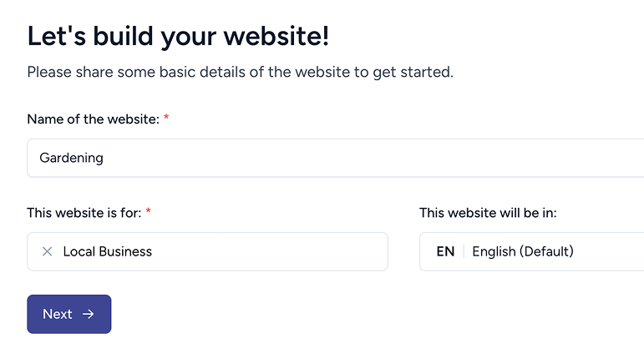Viewport: 644px width, 354px height.
Task: Click the 'Please share some basic details' subtitle
Action: click(x=240, y=72)
